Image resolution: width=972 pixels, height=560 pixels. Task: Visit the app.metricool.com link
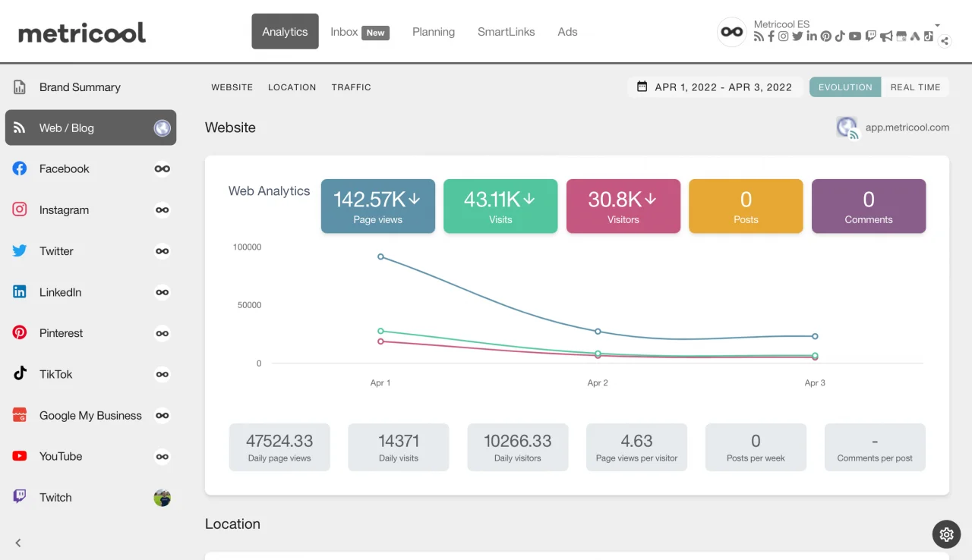click(907, 127)
